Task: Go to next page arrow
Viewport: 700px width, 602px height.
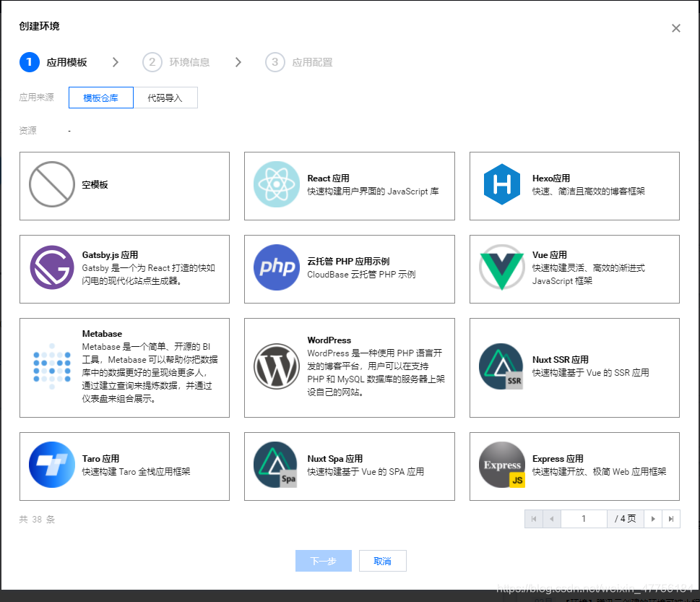Action: point(653,519)
